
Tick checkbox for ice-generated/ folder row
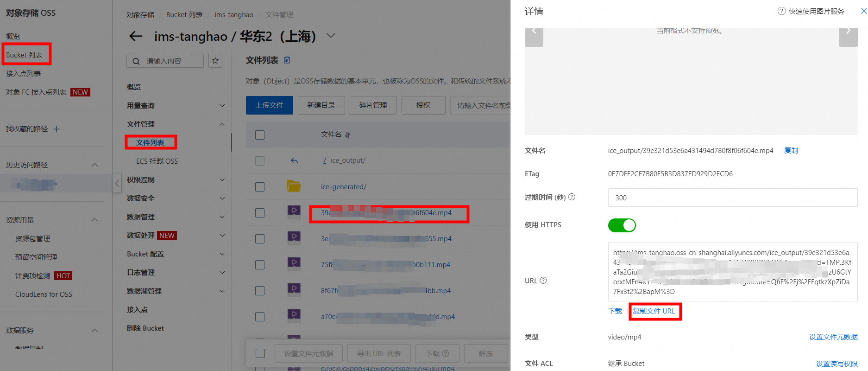point(260,187)
